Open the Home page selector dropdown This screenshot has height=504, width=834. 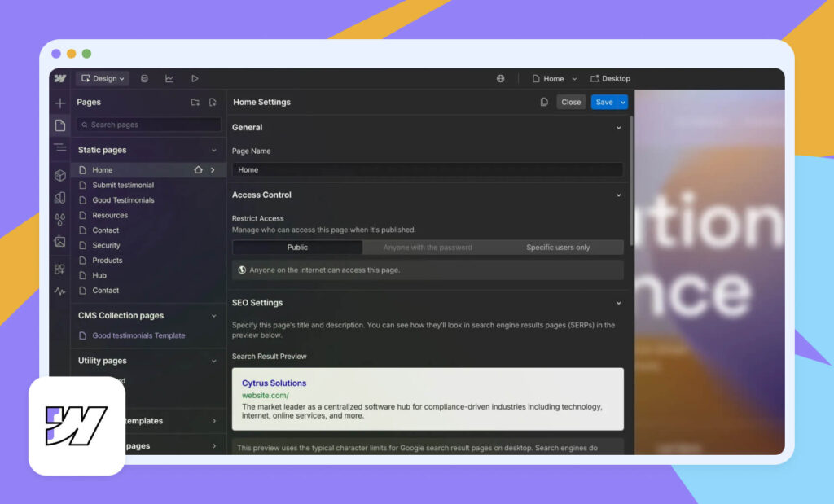(554, 79)
